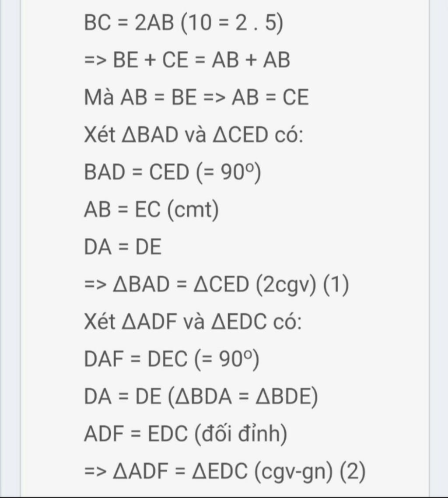Tap the '(cgv-gn)' reason text
This screenshot has height=498, width=448.
(x=294, y=471)
